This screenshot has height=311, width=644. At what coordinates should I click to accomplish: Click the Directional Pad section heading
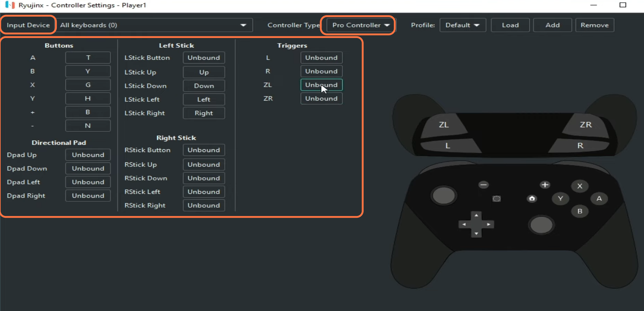coord(59,142)
